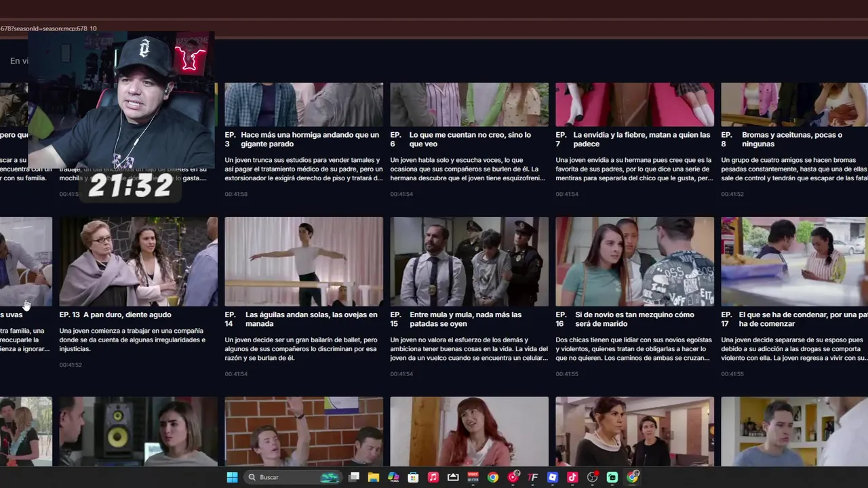Click episode 3 description about selling tamales
This screenshot has height=488, width=868.
click(304, 169)
